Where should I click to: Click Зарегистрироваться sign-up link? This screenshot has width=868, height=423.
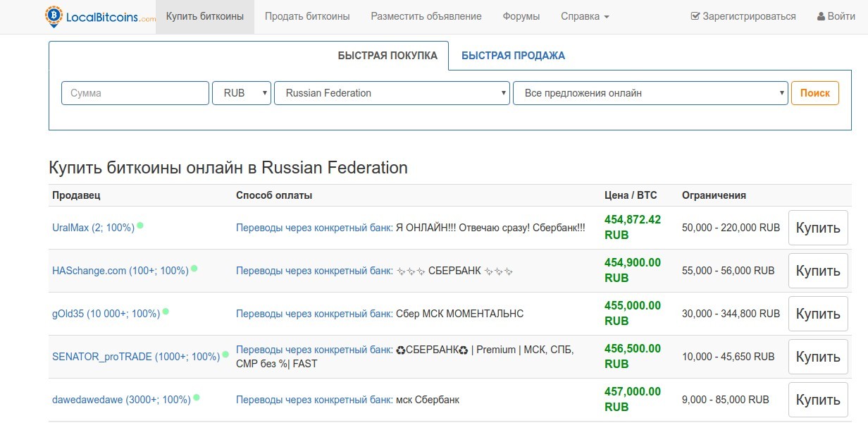[743, 16]
